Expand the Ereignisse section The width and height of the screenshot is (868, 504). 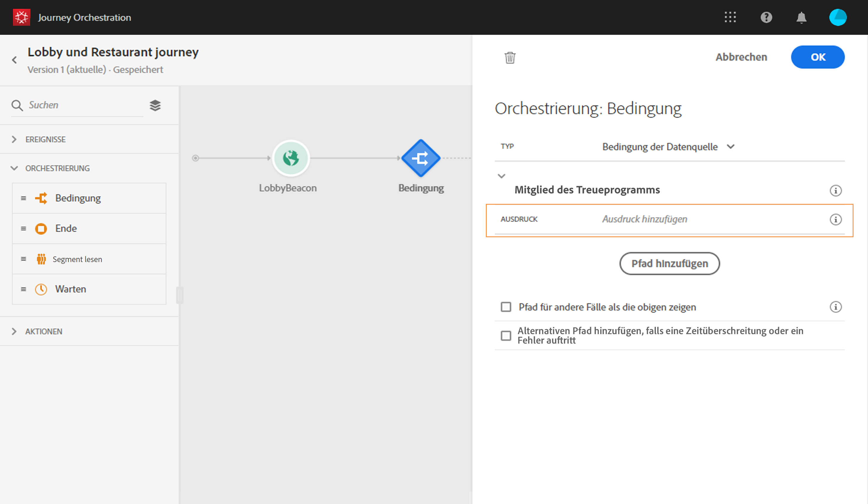(45, 139)
